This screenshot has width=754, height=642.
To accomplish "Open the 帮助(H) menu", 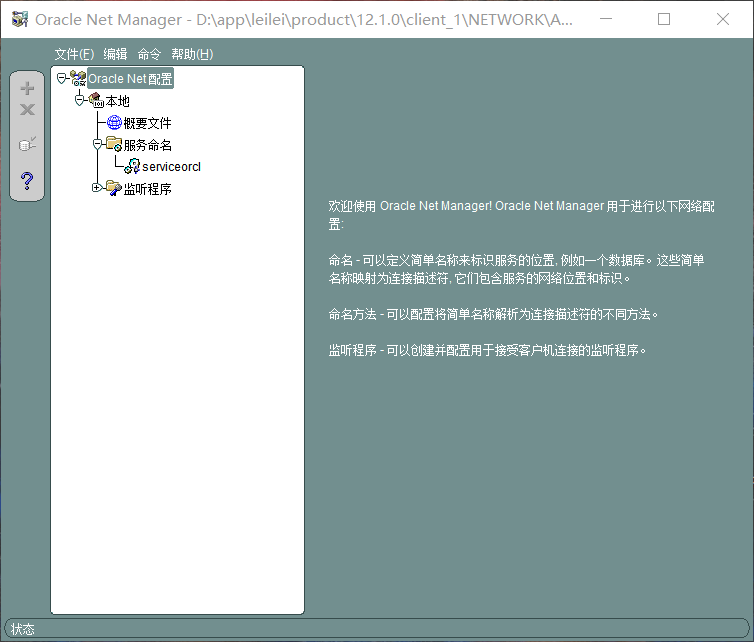I will 192,54.
